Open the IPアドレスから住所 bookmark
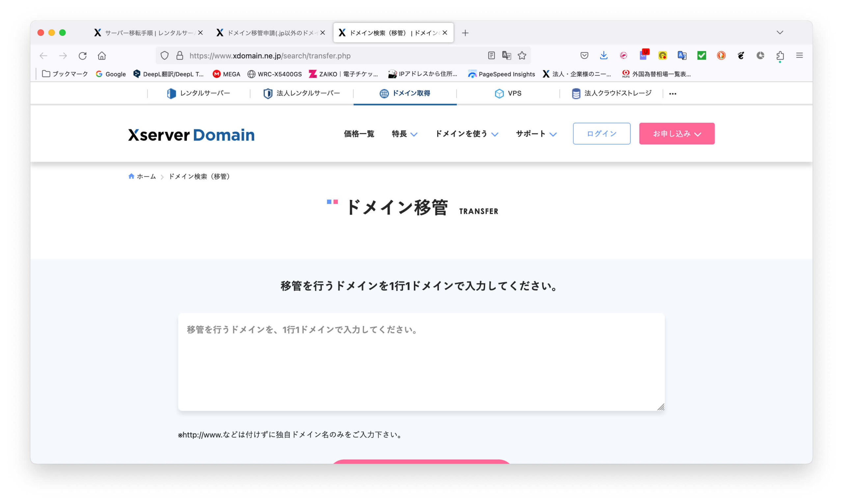This screenshot has width=843, height=504. pyautogui.click(x=422, y=74)
